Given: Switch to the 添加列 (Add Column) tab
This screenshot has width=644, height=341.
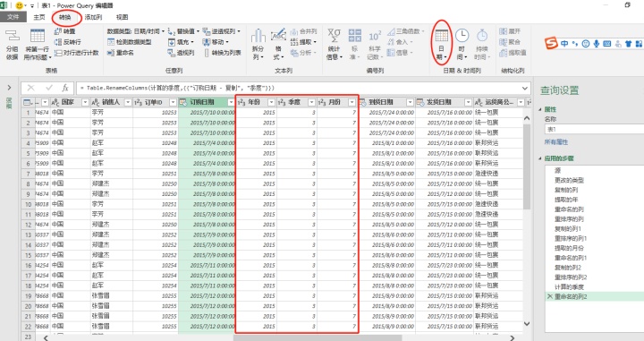Looking at the screenshot, I should click(x=93, y=17).
